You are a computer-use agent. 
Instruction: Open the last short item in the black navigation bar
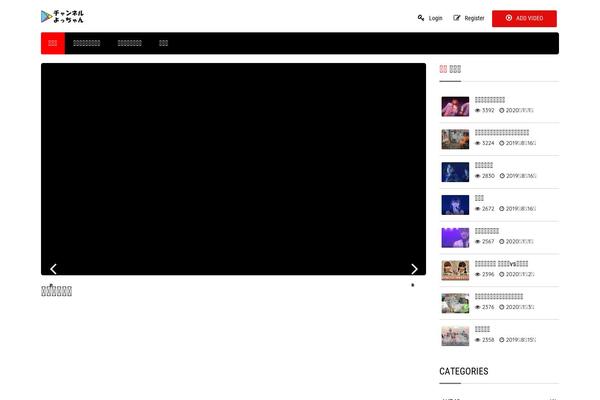(163, 43)
